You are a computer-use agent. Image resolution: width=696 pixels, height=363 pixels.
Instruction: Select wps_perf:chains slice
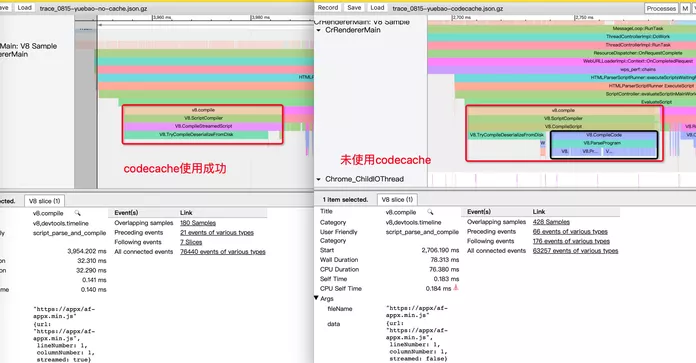tap(562, 70)
